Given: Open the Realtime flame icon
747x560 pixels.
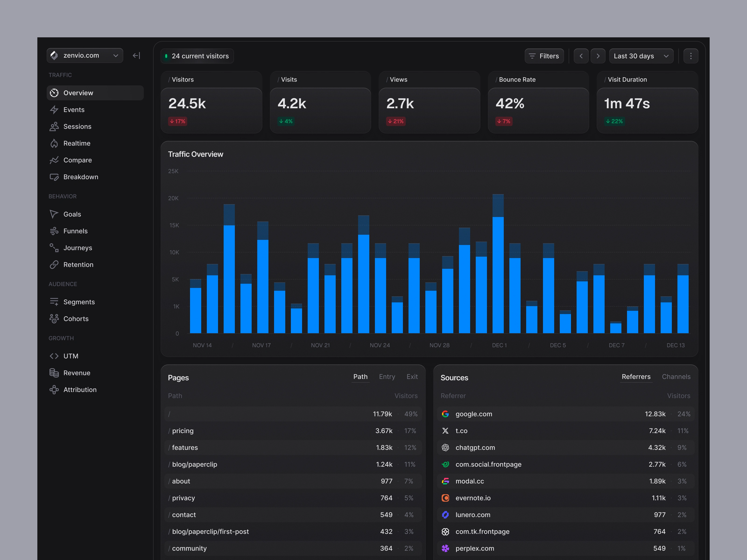Looking at the screenshot, I should click(54, 143).
